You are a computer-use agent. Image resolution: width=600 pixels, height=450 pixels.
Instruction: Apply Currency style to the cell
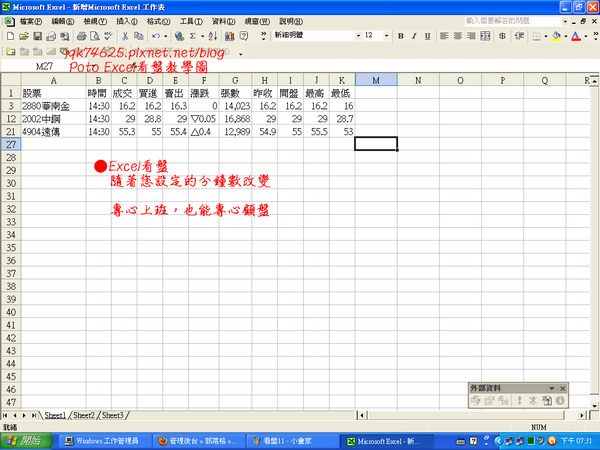point(502,36)
